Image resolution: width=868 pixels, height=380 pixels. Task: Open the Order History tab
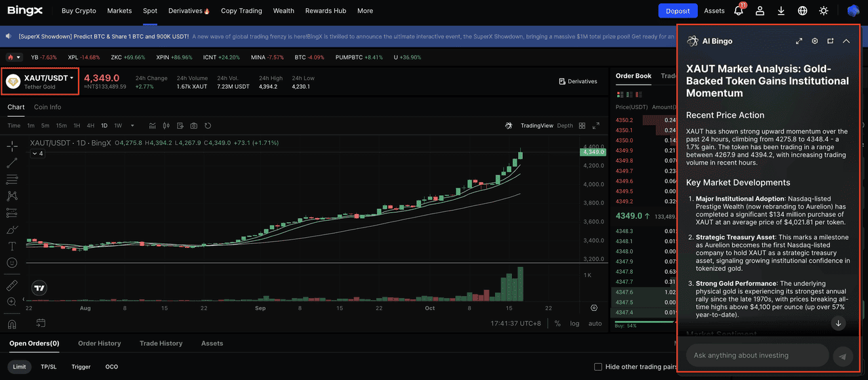(99, 343)
